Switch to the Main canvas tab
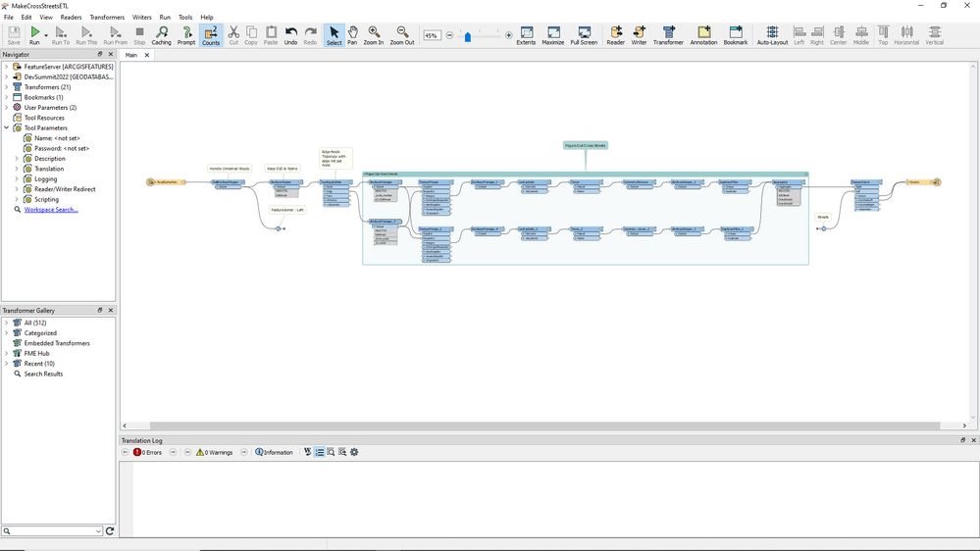Viewport: 980px width, 551px height. click(x=131, y=55)
